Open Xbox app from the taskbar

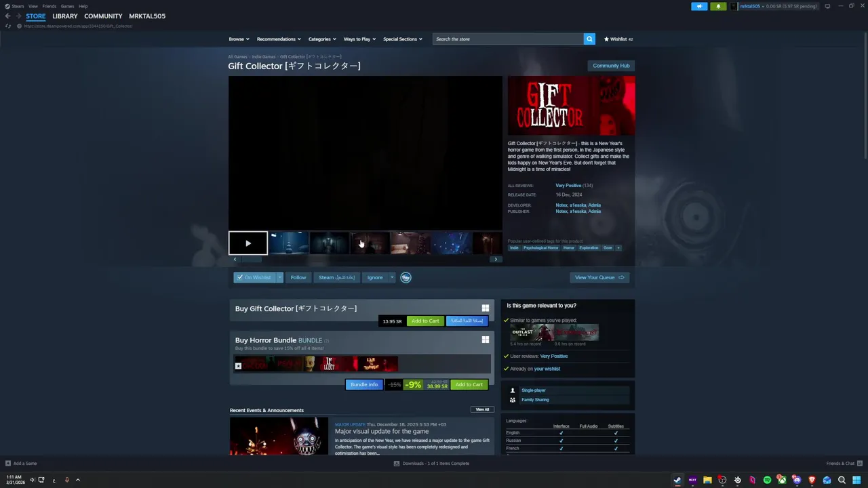click(x=782, y=480)
